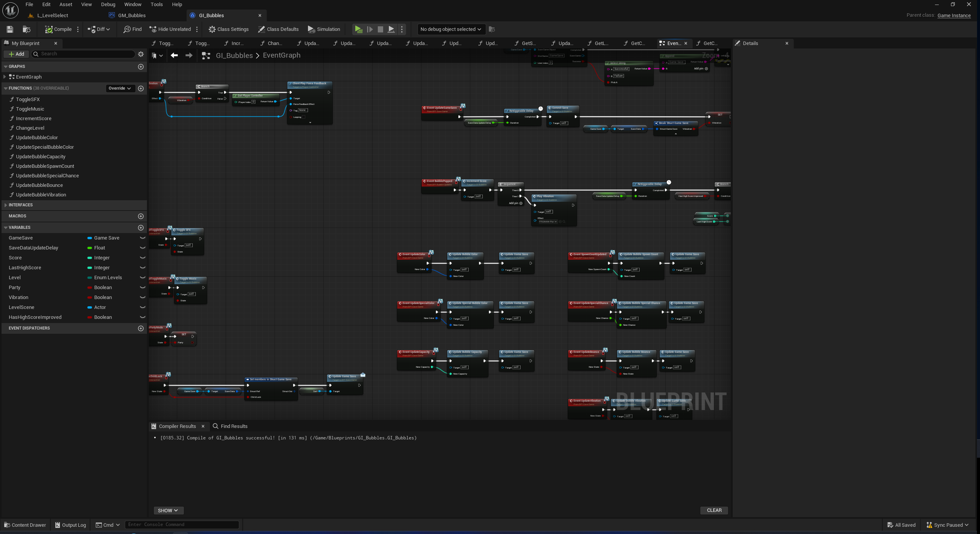
Task: Click the GI_Bubbles breadcrumb
Action: click(234, 56)
